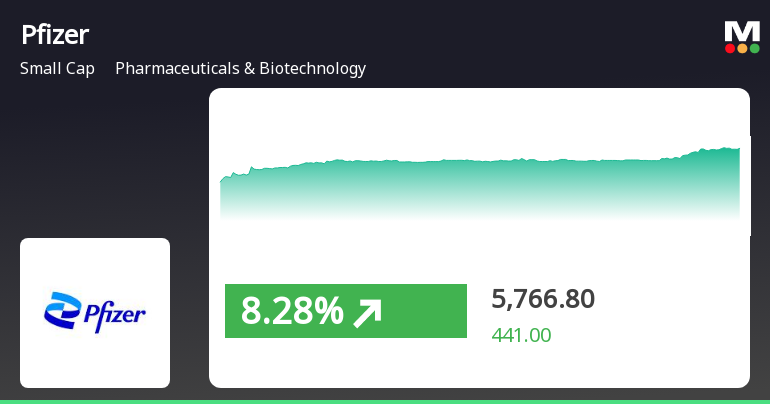The width and height of the screenshot is (770, 404).
Task: Click the yellow dot under the M logo
Action: [x=742, y=48]
